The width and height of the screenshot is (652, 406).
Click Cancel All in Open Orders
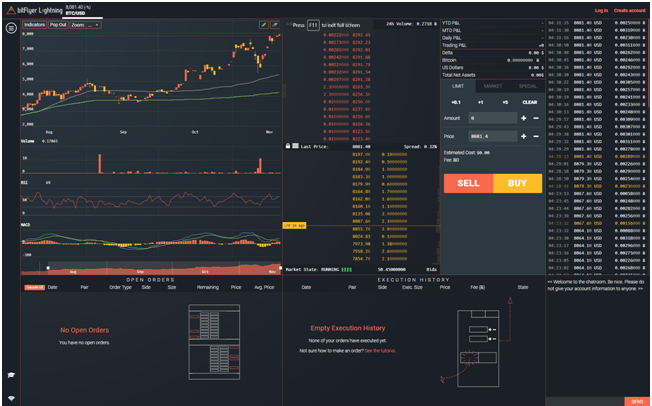pos(35,287)
